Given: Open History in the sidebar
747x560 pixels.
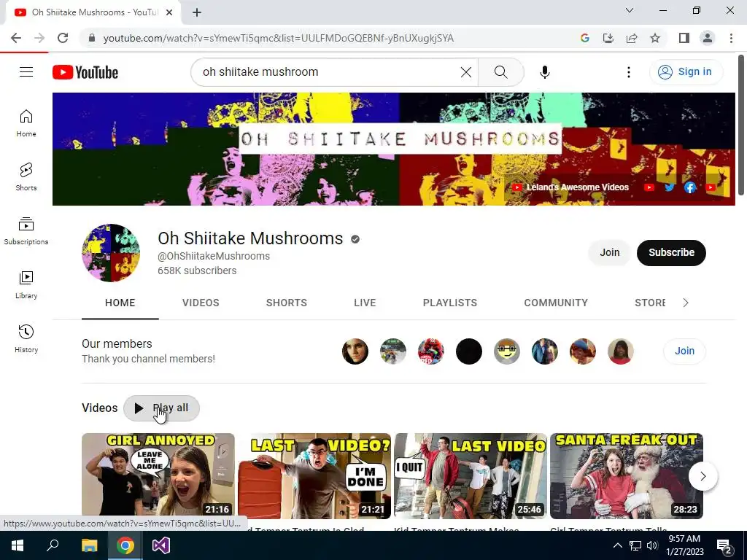Looking at the screenshot, I should (26, 338).
